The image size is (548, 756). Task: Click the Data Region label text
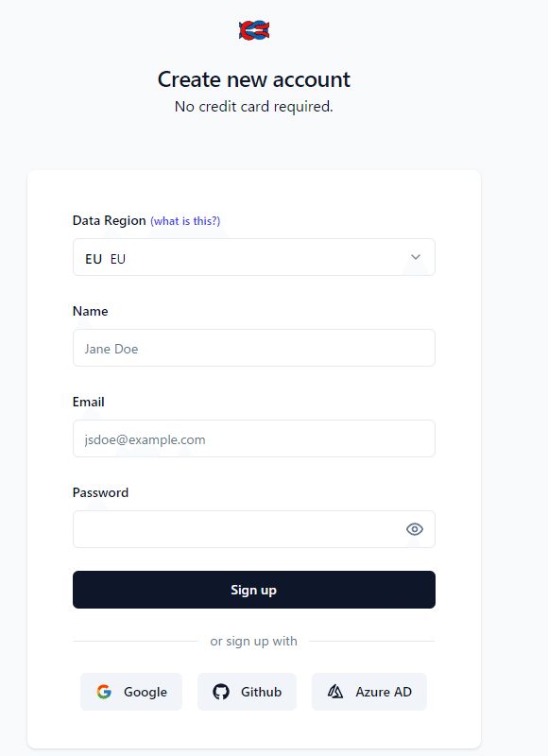click(x=110, y=220)
